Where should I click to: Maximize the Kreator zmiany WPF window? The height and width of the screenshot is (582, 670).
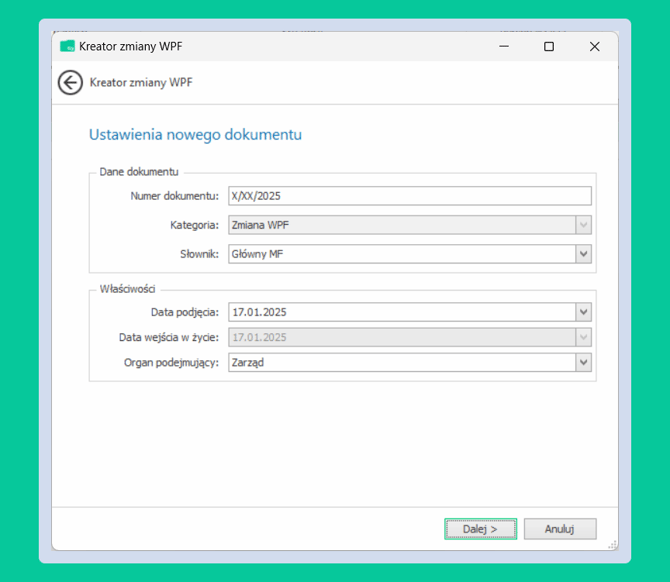click(x=549, y=46)
